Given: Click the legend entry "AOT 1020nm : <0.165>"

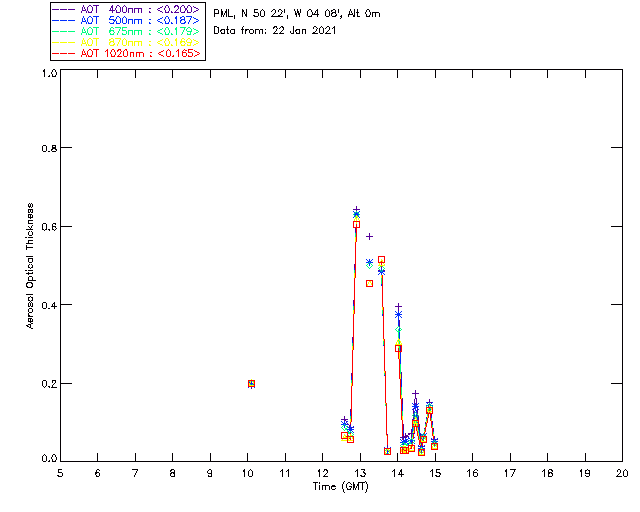Looking at the screenshot, I should 127,53.
